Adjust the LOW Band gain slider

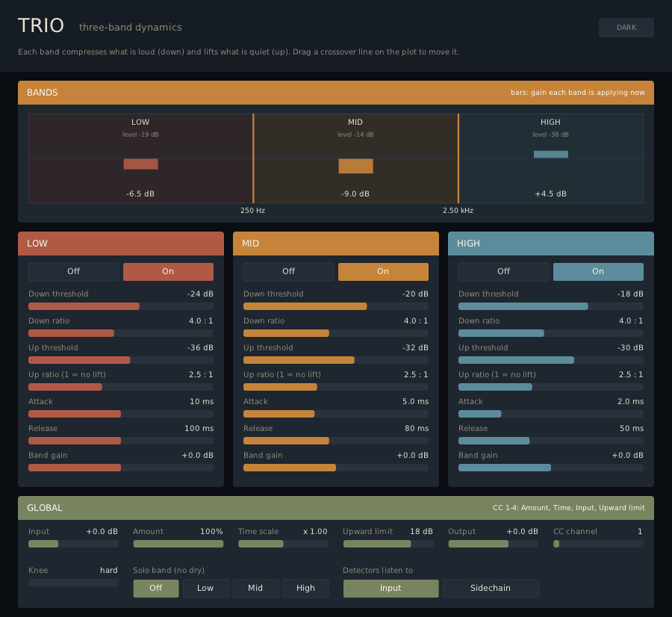coord(121,468)
